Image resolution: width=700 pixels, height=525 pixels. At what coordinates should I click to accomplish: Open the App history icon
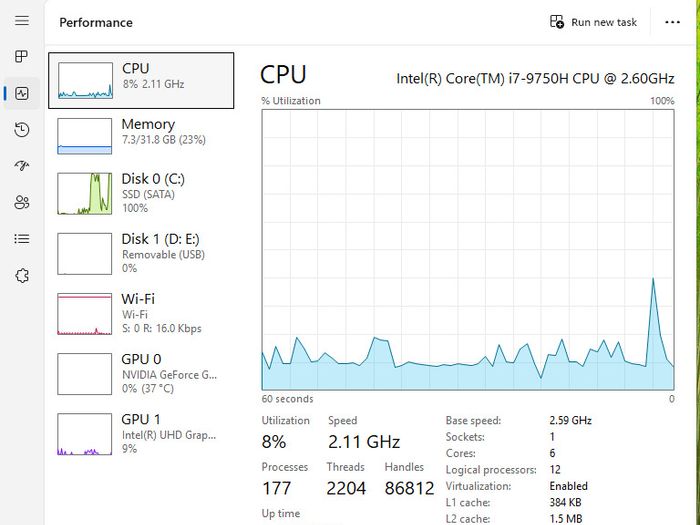tap(21, 129)
